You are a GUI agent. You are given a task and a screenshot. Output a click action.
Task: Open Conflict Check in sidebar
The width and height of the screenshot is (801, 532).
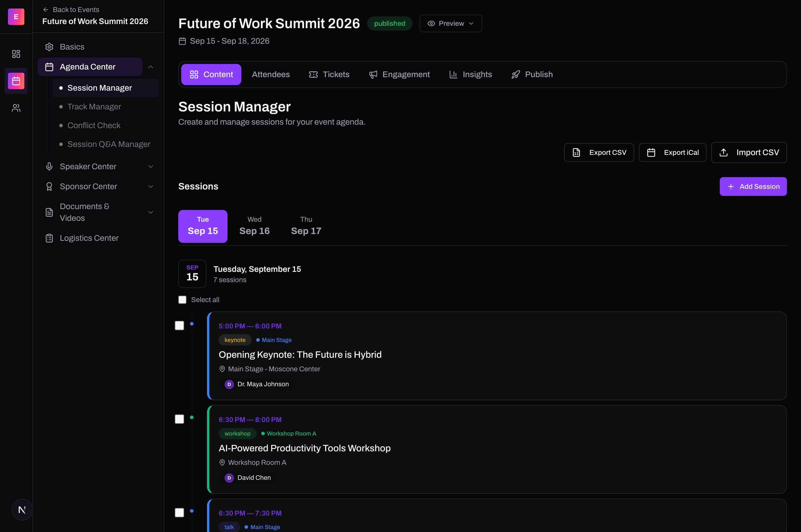tap(106, 126)
